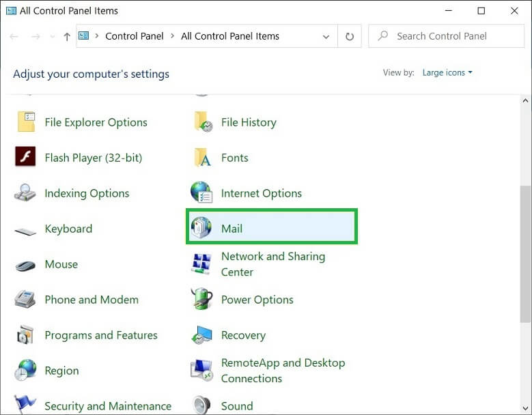Open Network and Sharing Center link

(273, 264)
